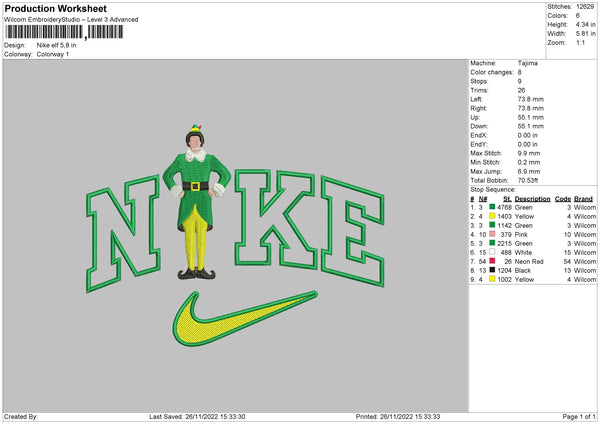
Task: Click the Max Stitch value 9.9 mm
Action: pyautogui.click(x=529, y=153)
